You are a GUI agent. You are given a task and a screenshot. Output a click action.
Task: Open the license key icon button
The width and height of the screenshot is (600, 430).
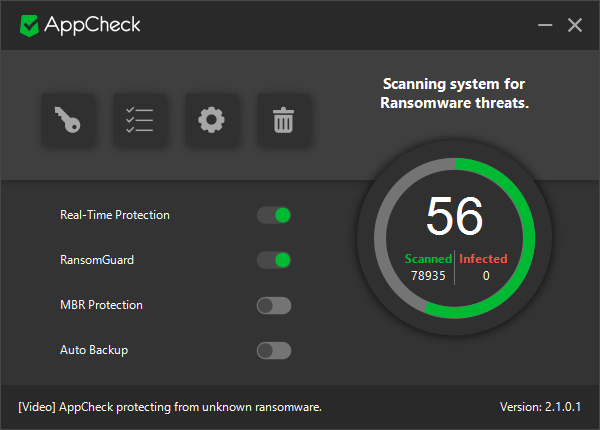(68, 120)
